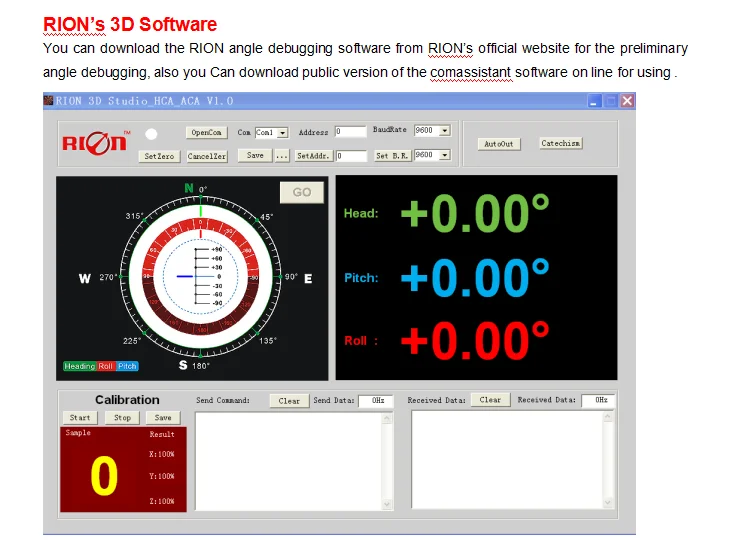732x545 pixels.
Task: Click the CancelZer button
Action: [207, 156]
